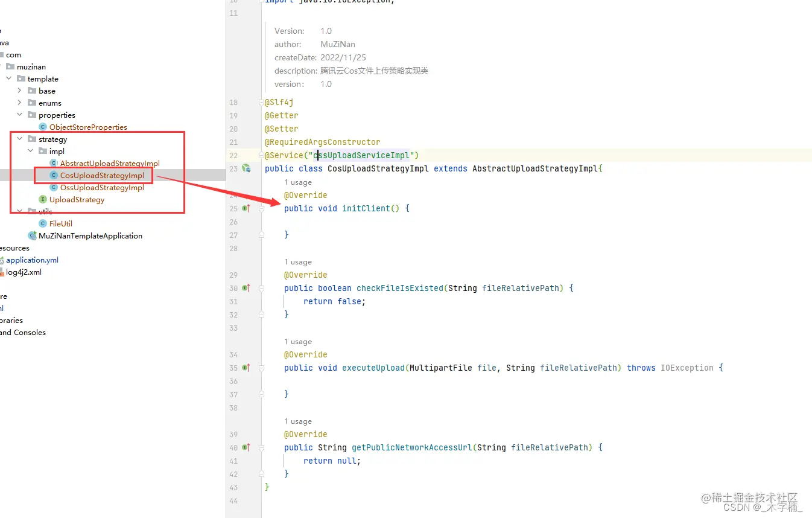The width and height of the screenshot is (812, 518).
Task: Click 'return false;' on line 31
Action: (x=335, y=301)
